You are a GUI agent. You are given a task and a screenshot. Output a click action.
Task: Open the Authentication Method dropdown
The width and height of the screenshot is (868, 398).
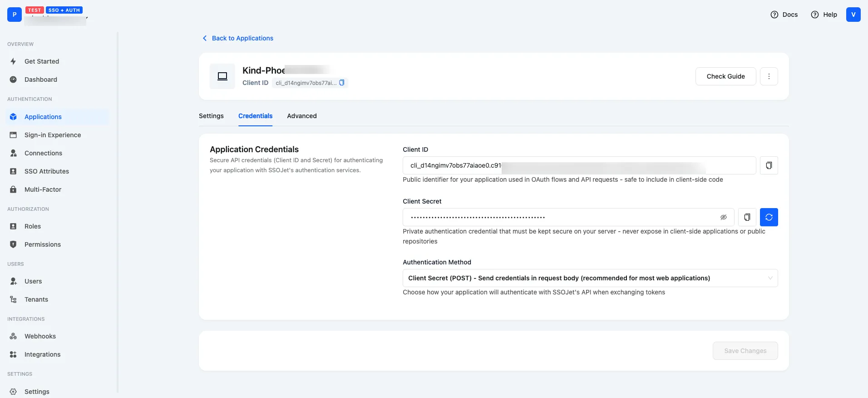click(590, 278)
